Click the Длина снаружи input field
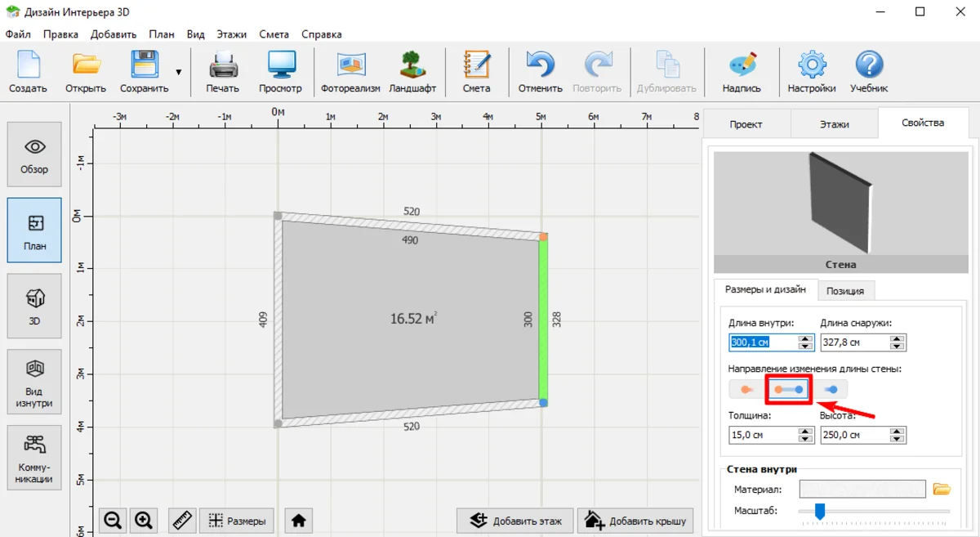 coord(854,342)
